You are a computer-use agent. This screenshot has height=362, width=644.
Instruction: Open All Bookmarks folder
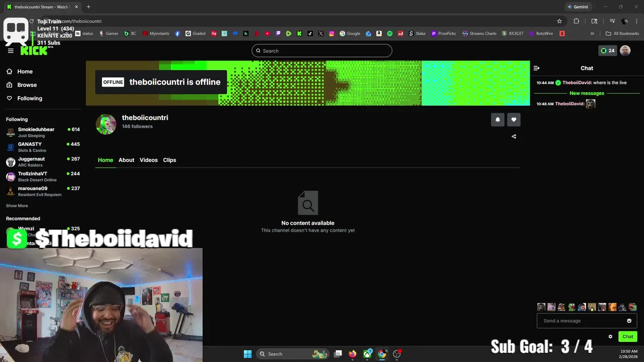(622, 34)
